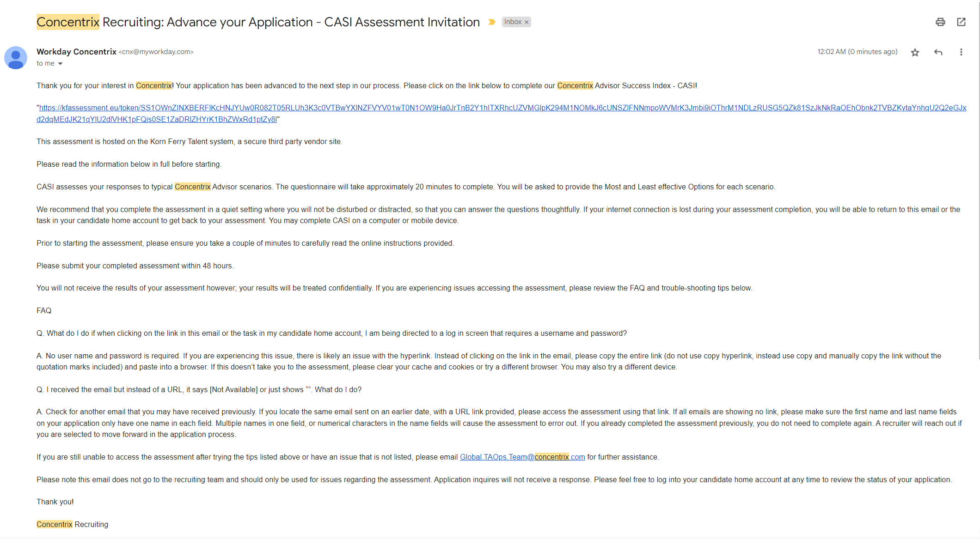Click 'Please submit your completed assessment within 48 hours'

[x=135, y=266]
